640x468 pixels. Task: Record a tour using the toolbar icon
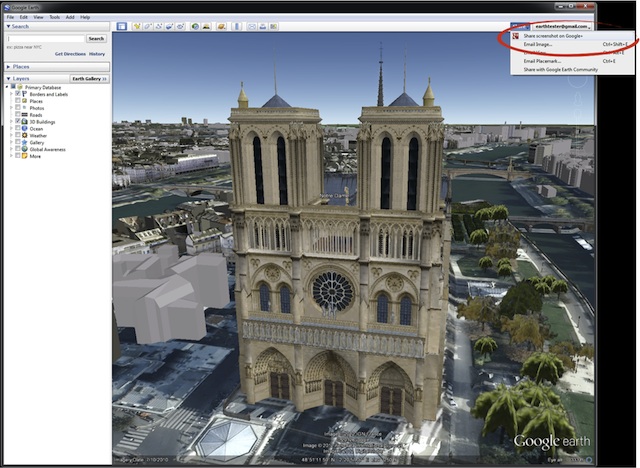[180, 26]
